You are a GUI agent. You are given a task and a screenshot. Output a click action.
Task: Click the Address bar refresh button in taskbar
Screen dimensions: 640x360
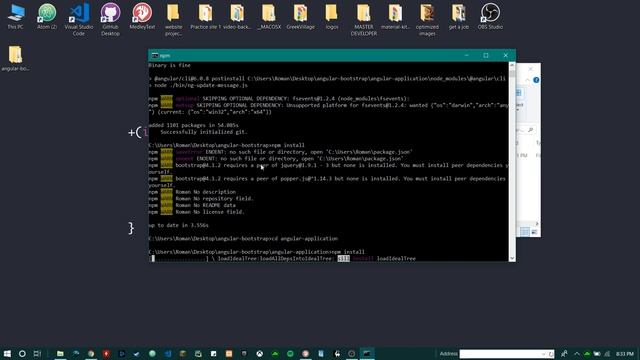pyautogui.click(x=551, y=353)
